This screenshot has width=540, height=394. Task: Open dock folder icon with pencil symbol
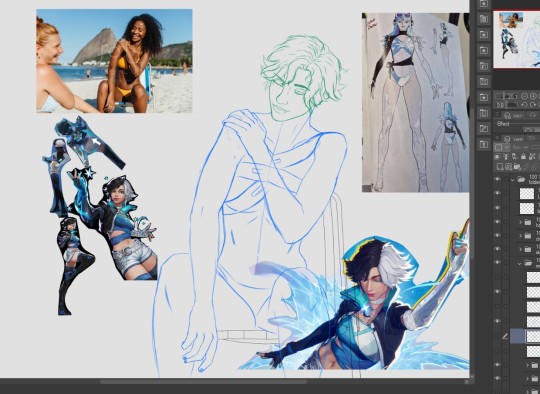pos(484,129)
